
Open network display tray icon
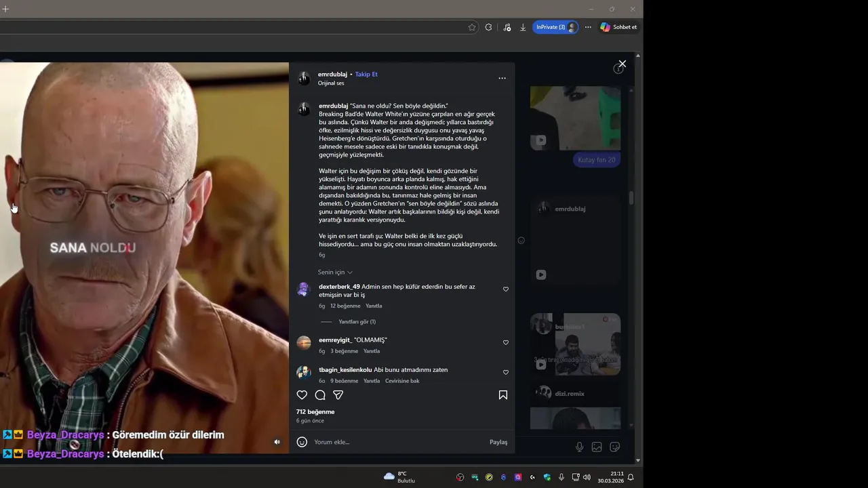coord(576,477)
